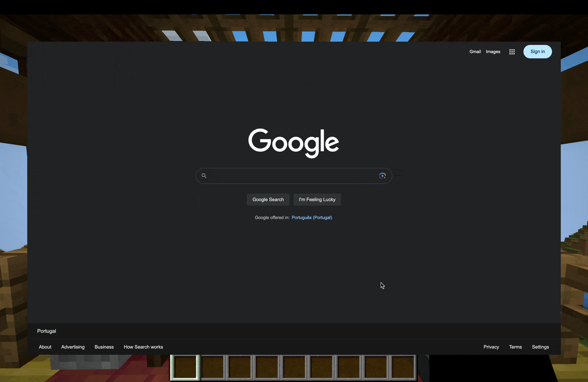Focus the Google search text field
Screen dimensions: 588x382
(292, 176)
